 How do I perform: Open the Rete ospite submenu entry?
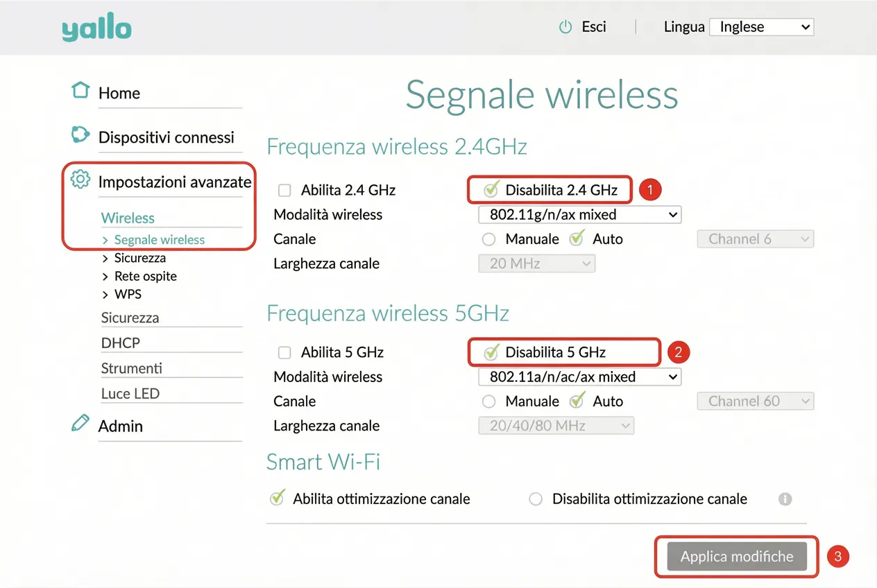tap(145, 276)
